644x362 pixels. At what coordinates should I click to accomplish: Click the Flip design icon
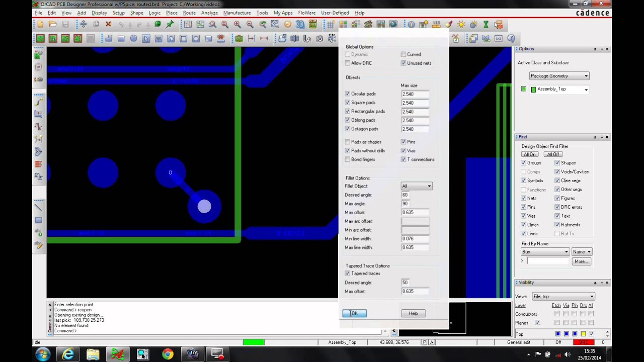[312, 24]
